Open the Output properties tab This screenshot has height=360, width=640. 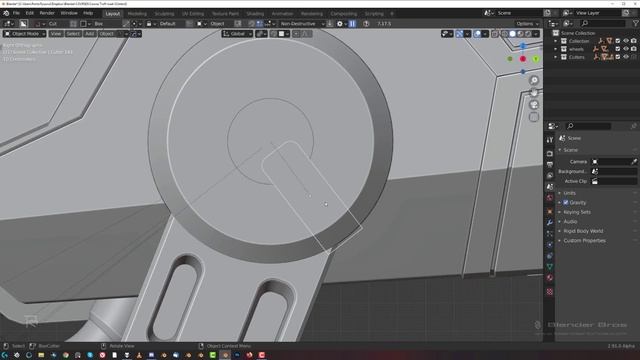550,164
